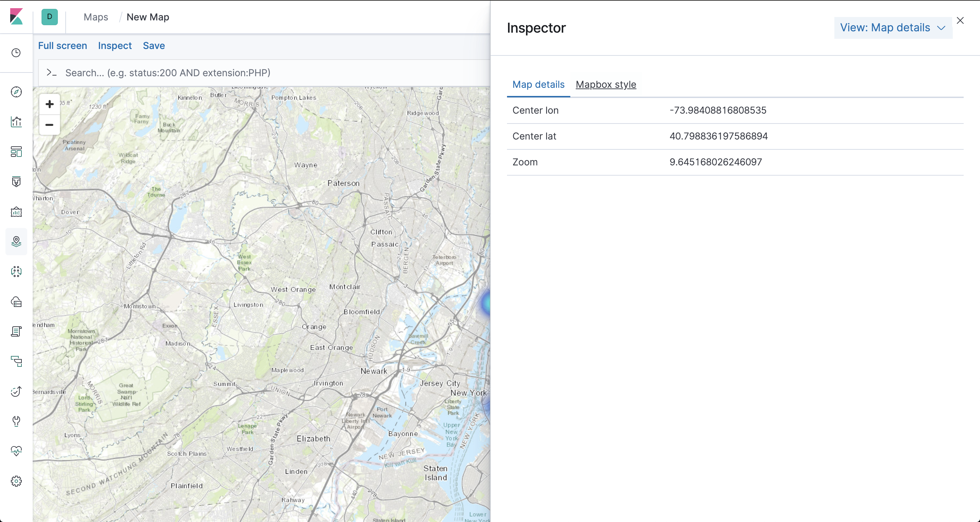This screenshot has width=980, height=522.
Task: Open Stack Monitoring heartbeat icon
Action: pos(16,451)
